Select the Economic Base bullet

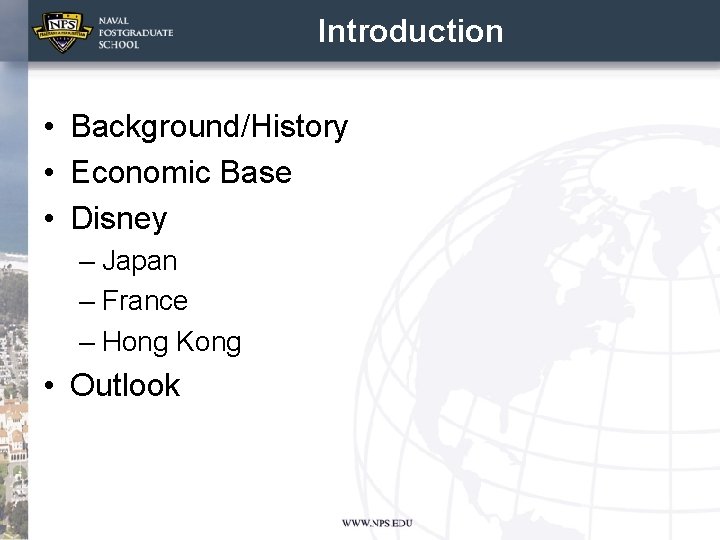pyautogui.click(x=181, y=172)
